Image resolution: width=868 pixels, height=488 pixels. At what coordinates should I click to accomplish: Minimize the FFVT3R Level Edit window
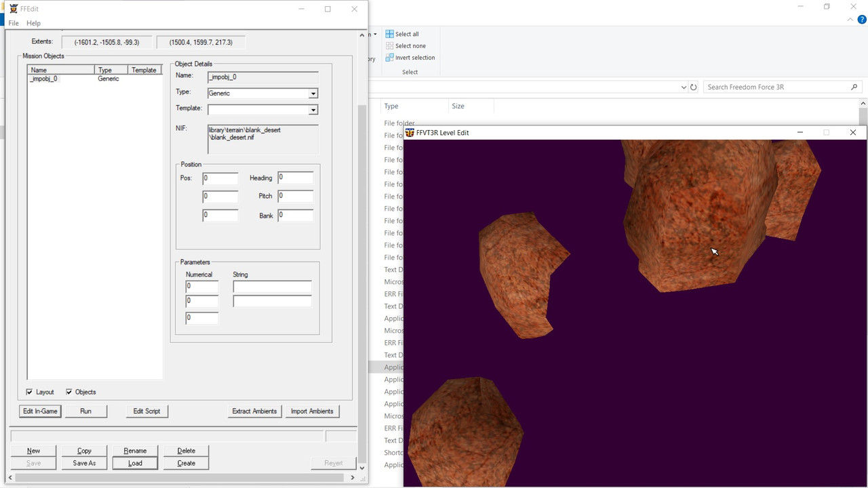[800, 132]
